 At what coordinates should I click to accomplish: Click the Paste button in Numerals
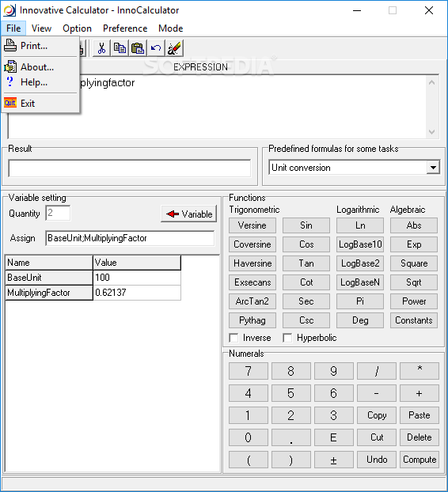420,415
